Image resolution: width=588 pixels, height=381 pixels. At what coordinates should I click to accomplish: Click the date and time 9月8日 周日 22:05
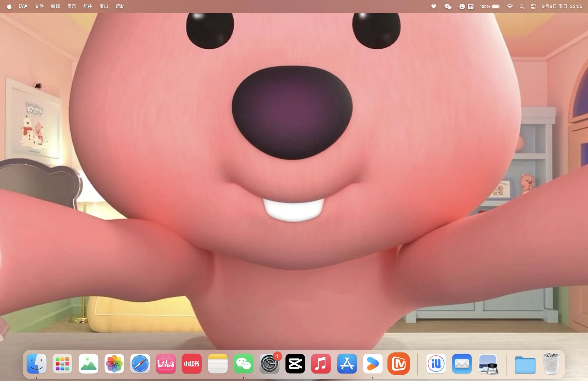[x=562, y=6]
